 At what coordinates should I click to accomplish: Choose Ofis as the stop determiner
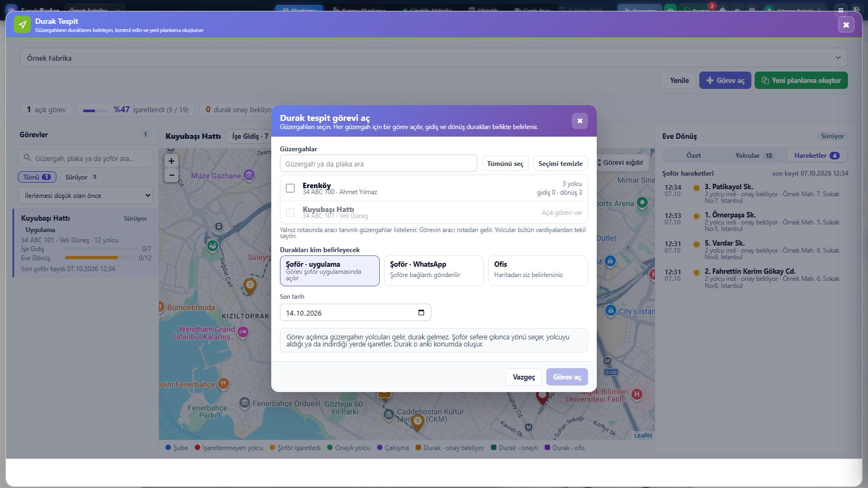[538, 271]
